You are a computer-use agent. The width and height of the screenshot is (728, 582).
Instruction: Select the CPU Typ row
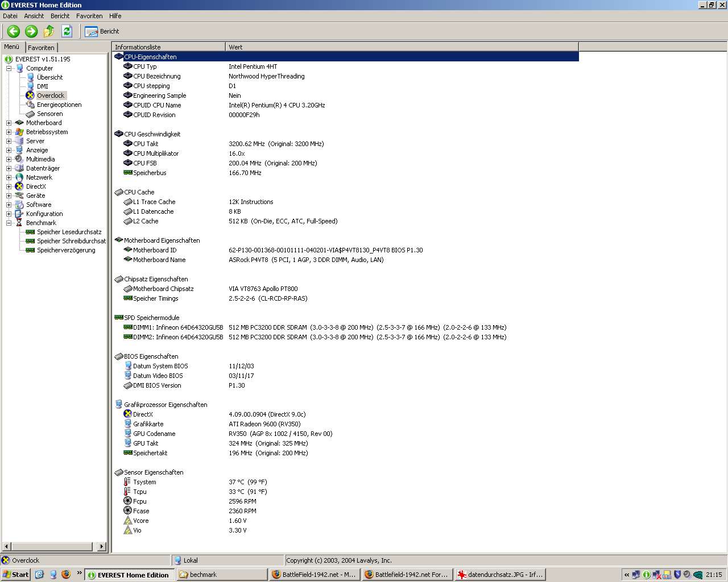[346, 66]
